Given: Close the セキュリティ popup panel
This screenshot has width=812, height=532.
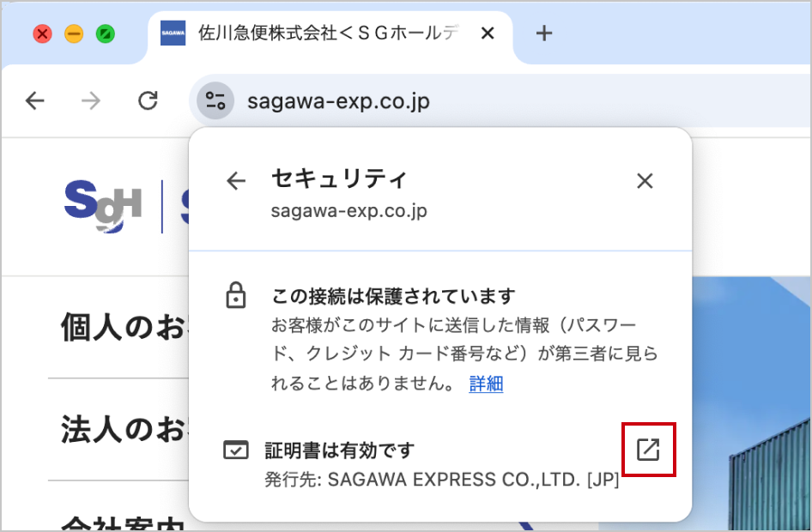Looking at the screenshot, I should pyautogui.click(x=645, y=180).
